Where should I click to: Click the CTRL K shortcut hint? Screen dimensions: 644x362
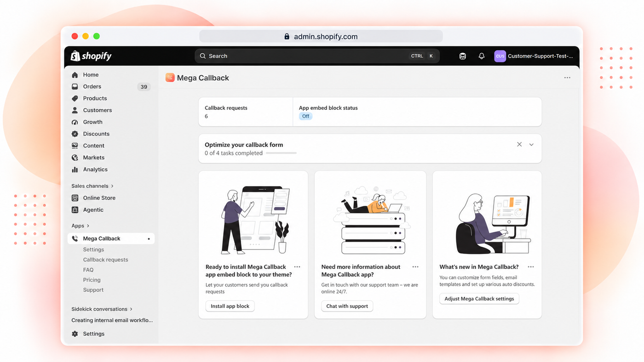point(423,56)
